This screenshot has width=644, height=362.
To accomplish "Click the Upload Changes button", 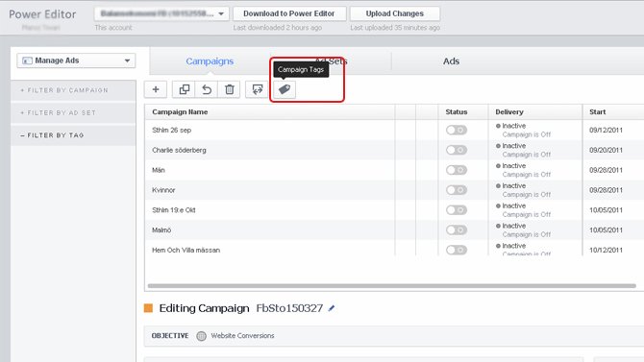I will point(395,13).
